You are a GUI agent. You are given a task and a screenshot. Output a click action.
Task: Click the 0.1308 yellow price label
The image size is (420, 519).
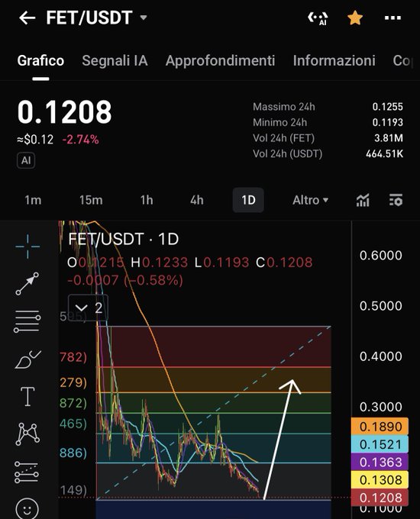pos(380,479)
